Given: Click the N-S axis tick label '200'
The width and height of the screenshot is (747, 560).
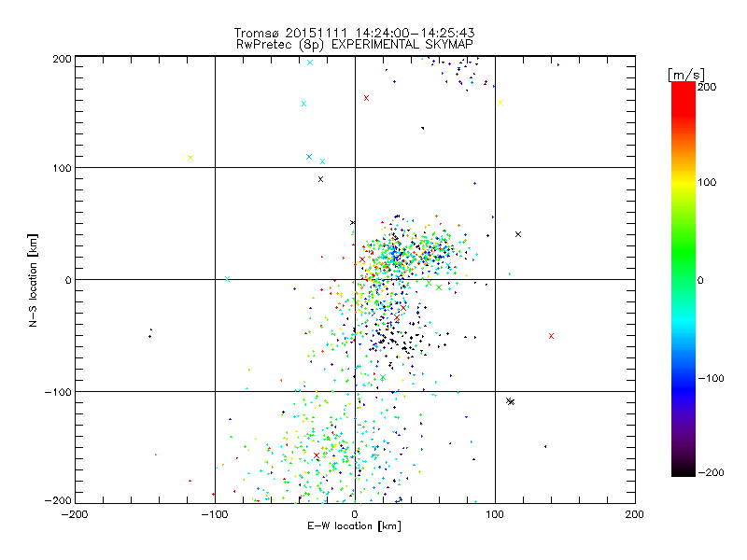Looking at the screenshot, I should tap(62, 59).
